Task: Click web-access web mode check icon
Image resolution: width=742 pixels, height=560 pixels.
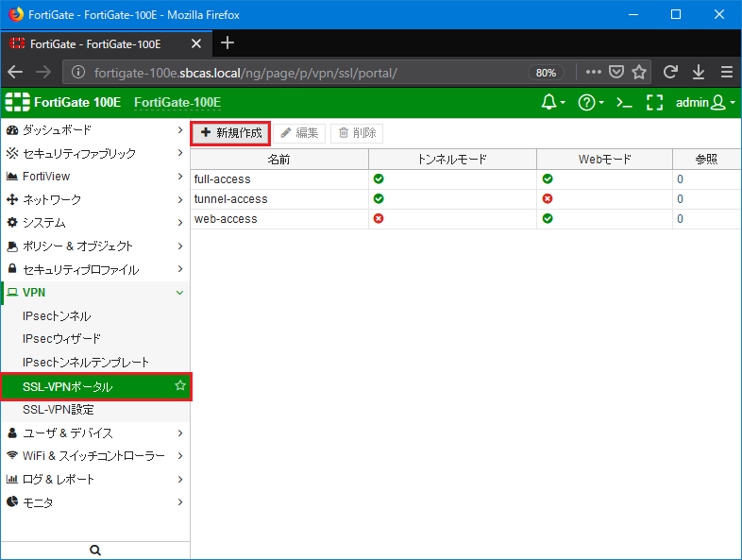Action: pos(548,219)
